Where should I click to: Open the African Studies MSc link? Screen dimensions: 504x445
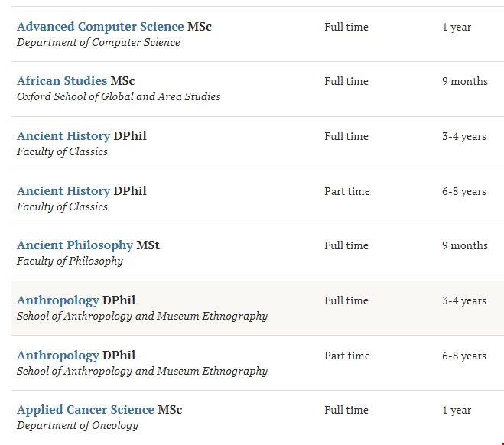coord(63,81)
